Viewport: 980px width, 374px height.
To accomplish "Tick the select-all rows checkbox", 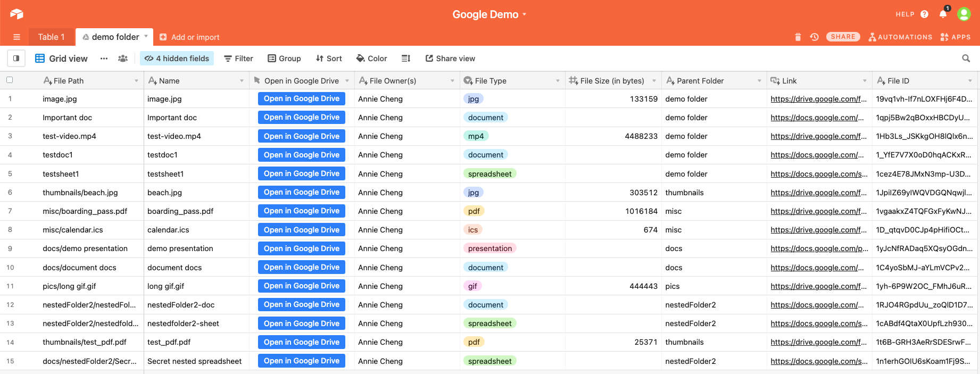I will [x=10, y=80].
